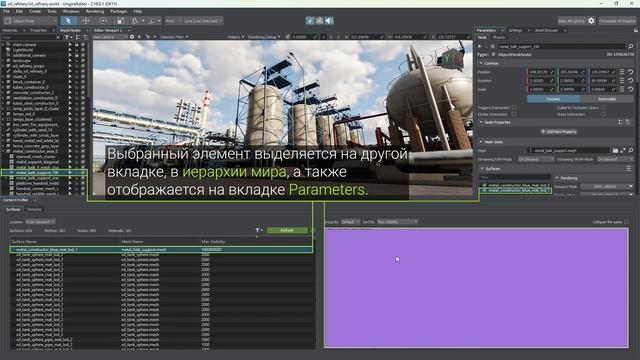Viewport: 640px width, 360px height.
Task: Open Streaming VRAM Mode dropdown
Action: 615,159
